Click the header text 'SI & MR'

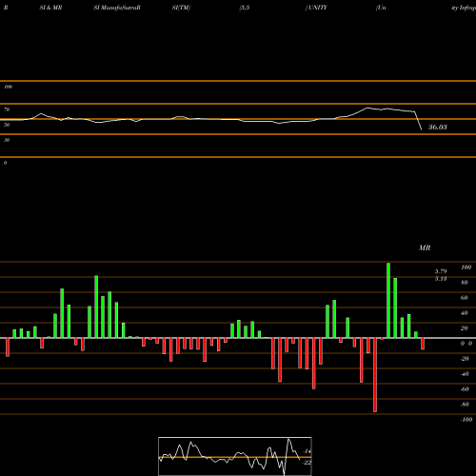pyautogui.click(x=50, y=8)
